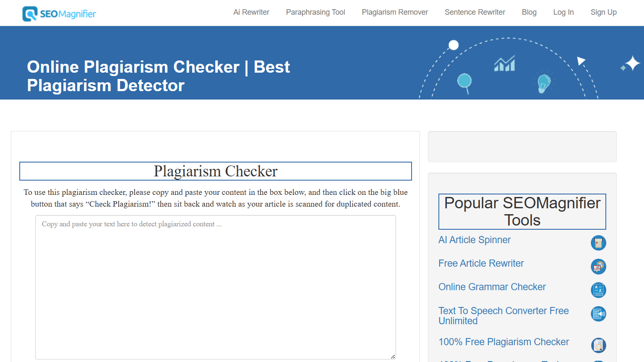Screen dimensions: 644x362
Task: Open the Free Article Rewriter link
Action: point(481,263)
